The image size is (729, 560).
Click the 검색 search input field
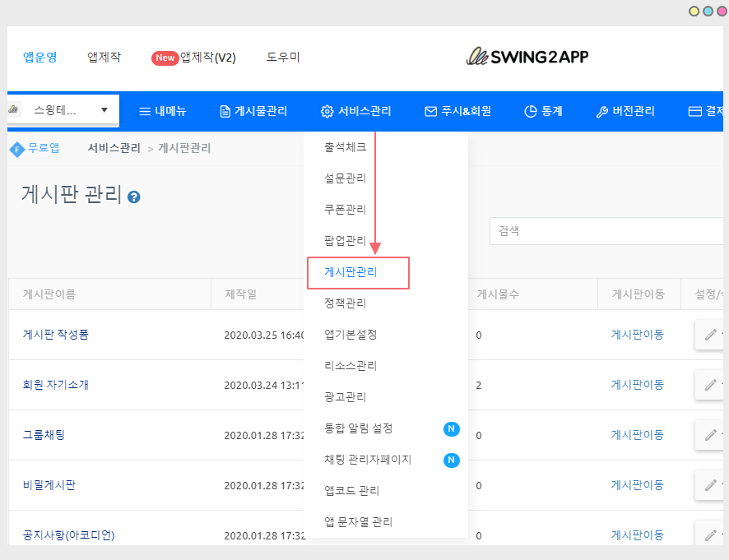pos(605,231)
